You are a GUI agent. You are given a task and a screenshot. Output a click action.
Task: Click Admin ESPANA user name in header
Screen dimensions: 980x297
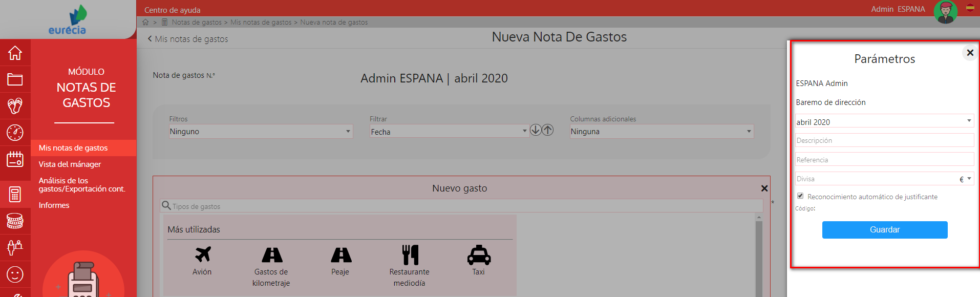[898, 9]
